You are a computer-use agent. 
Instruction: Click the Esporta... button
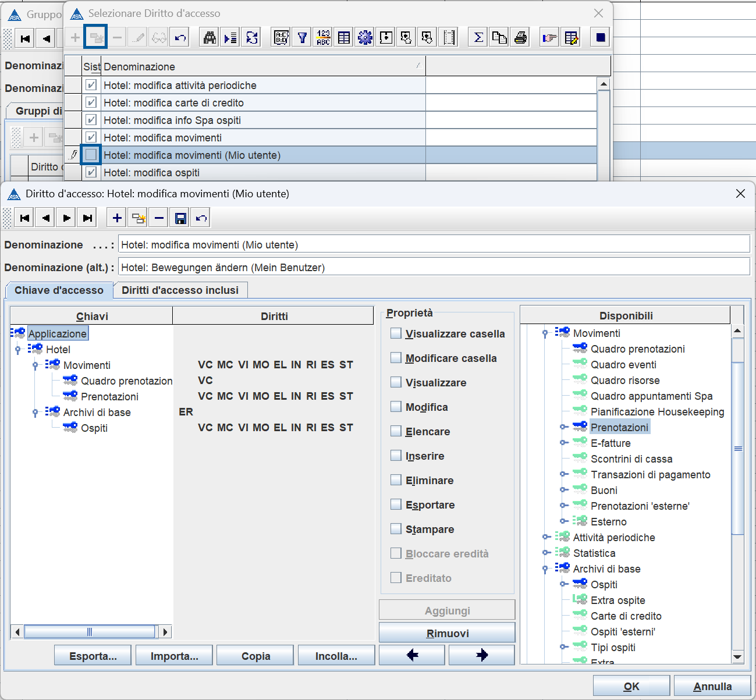[93, 656]
